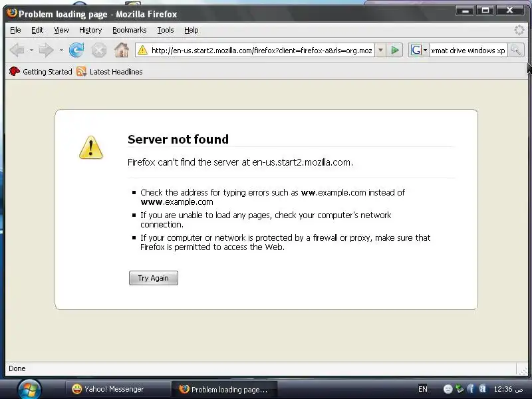Click the Stop loading icon

coord(98,51)
